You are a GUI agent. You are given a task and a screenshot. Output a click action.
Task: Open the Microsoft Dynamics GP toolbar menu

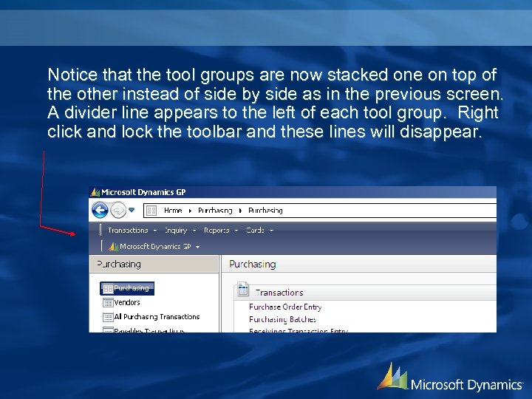point(154,247)
